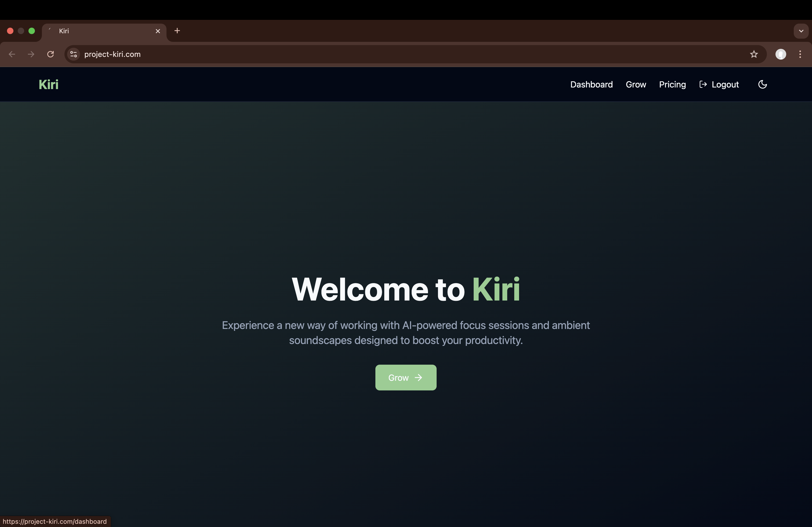This screenshot has height=527, width=812.
Task: Bookmark this page via the star
Action: coord(754,54)
